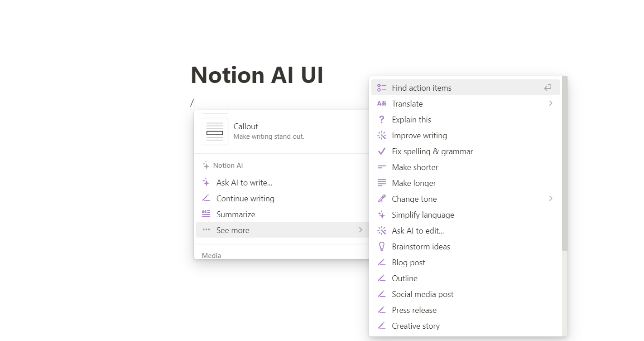Screen dimensions: 644x341
Task: Select Press release
Action: click(x=466, y=310)
